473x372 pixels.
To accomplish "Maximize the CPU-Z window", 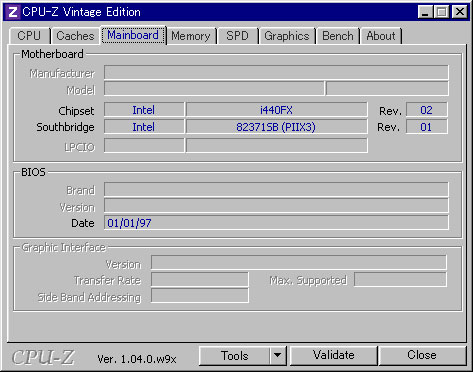I will [x=442, y=12].
